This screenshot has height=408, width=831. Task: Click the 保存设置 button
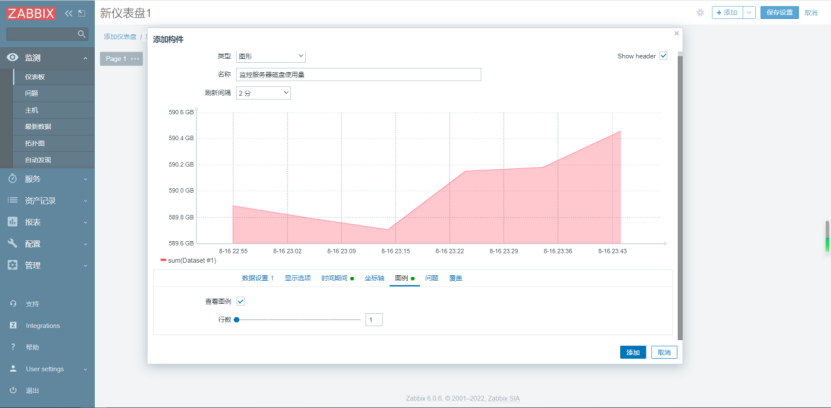[779, 13]
